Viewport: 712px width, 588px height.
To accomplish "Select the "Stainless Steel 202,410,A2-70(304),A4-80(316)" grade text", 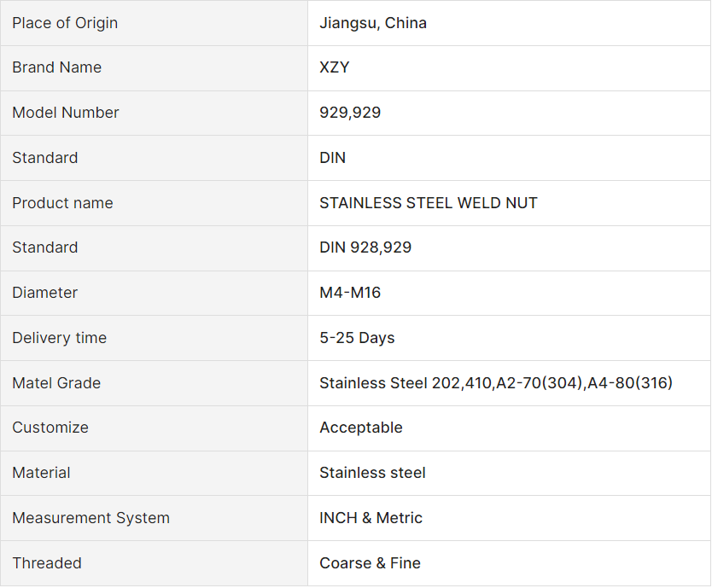I will (496, 383).
